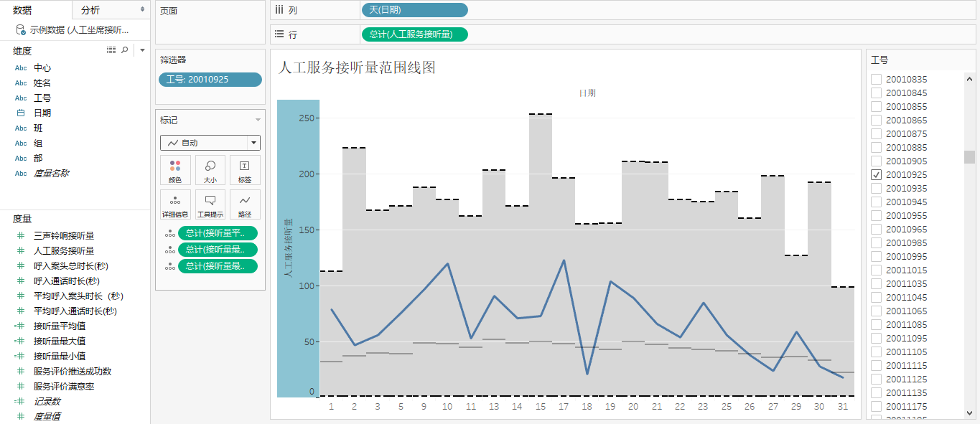Check the 20010845 工号 checkbox
Screen dimensions: 980x424
click(876, 93)
